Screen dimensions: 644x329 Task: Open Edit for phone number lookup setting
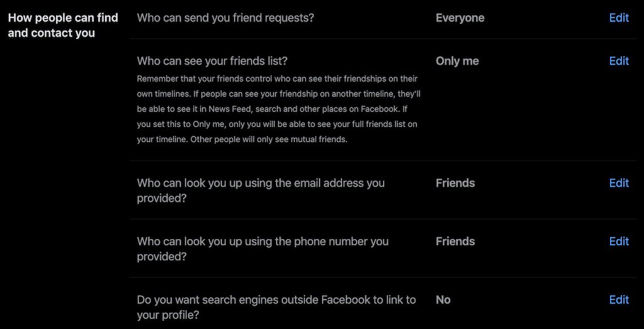point(619,242)
